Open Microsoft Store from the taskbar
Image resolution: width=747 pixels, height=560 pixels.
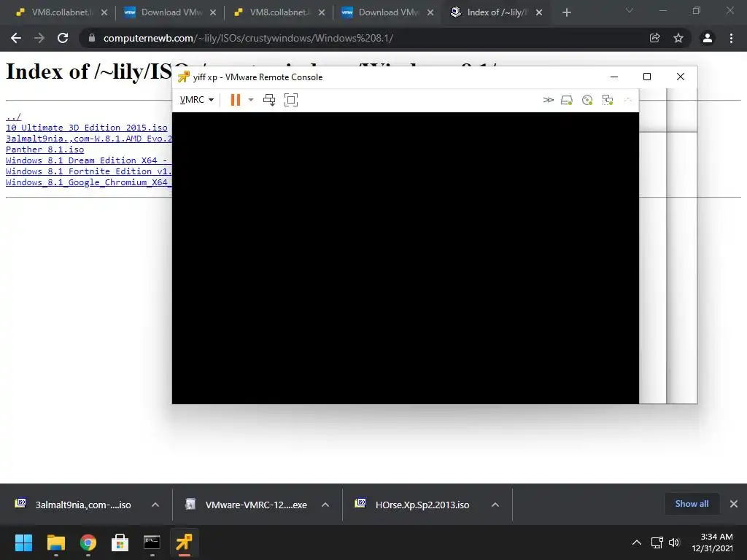(x=120, y=542)
